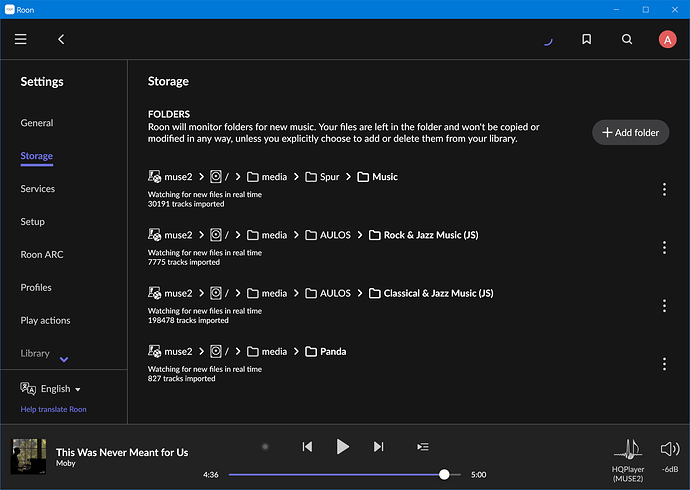690x490 pixels.
Task: Open options menu for Panda folder
Action: [x=664, y=364]
